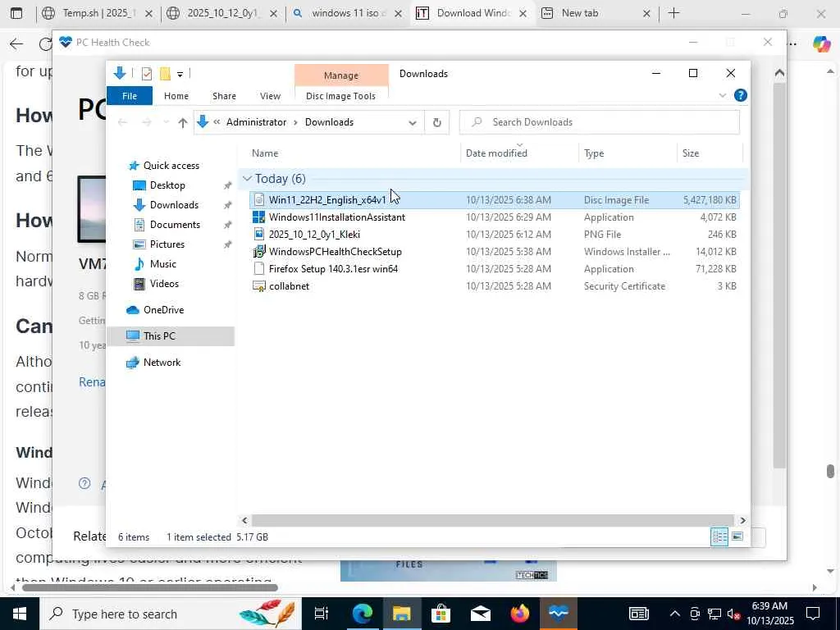Open Firefox from the taskbar
This screenshot has height=630, width=840.
tap(519, 614)
